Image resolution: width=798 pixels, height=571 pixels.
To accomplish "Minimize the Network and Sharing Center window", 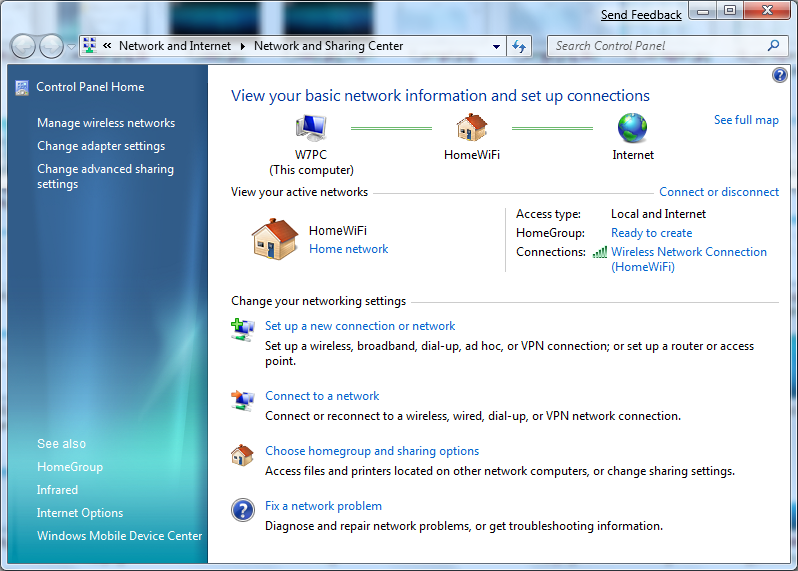I will click(x=703, y=11).
